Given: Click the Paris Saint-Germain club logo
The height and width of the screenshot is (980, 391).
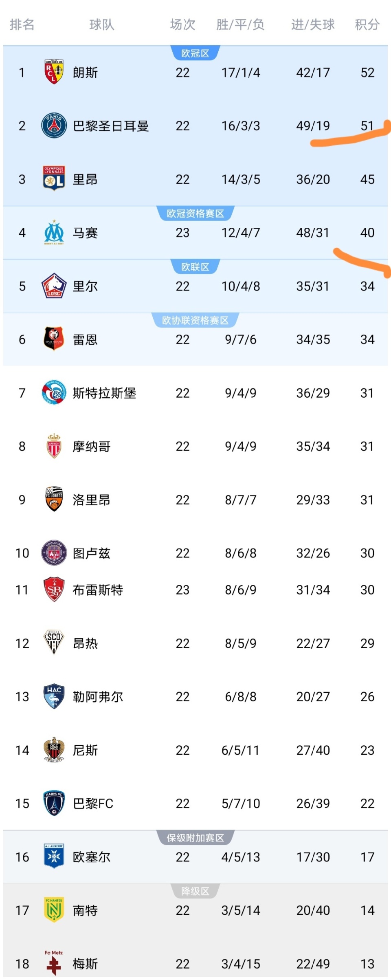Looking at the screenshot, I should [54, 126].
